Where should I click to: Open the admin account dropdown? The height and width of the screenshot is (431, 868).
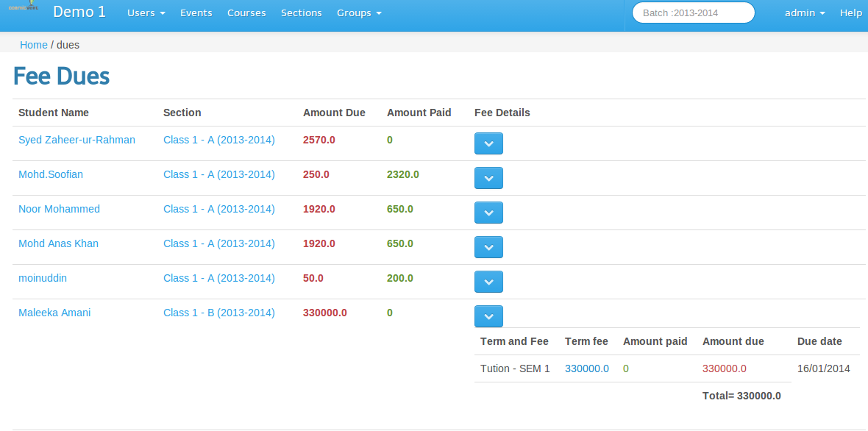tap(805, 13)
